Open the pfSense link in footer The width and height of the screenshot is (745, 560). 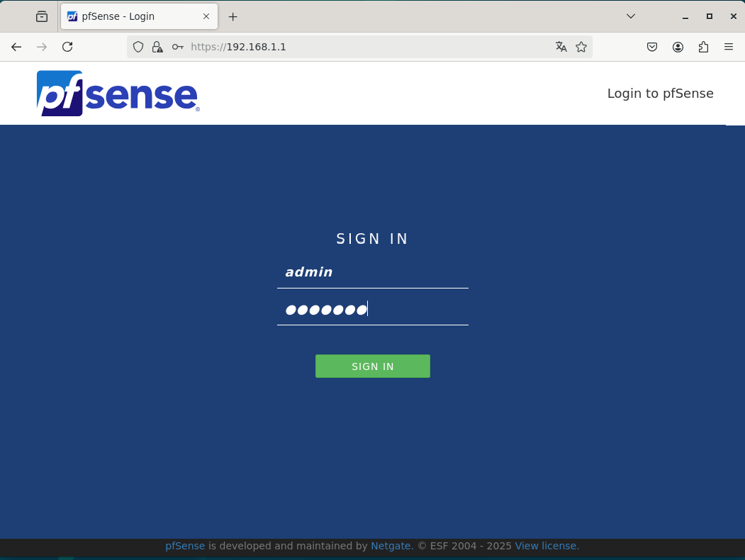pos(185,547)
